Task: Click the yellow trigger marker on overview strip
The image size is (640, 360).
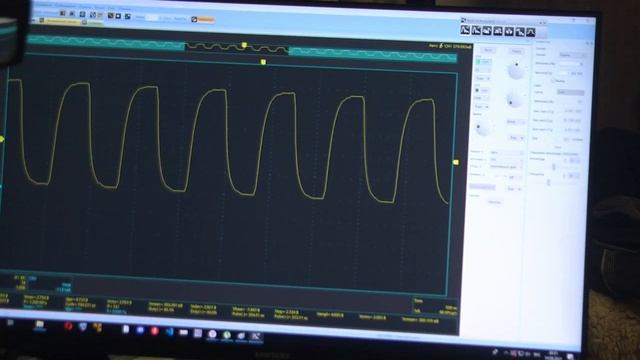Action: tap(244, 45)
